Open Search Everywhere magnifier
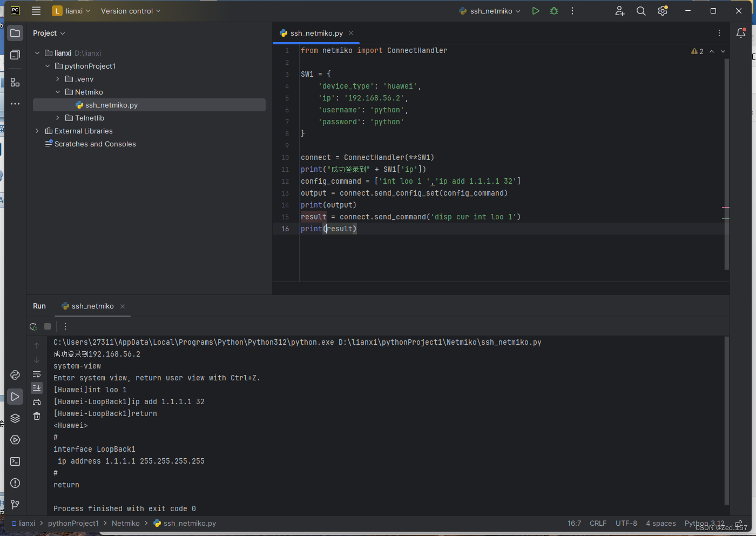 coord(641,10)
